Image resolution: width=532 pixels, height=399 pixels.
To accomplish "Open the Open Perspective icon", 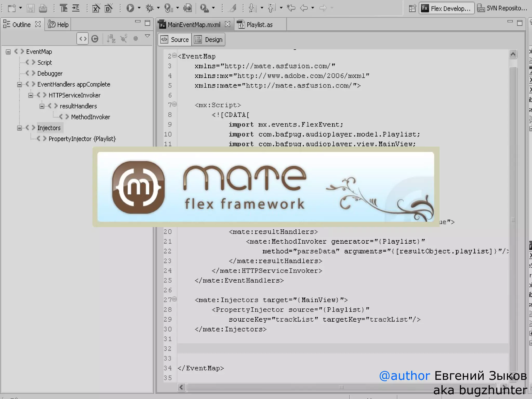I will point(412,9).
